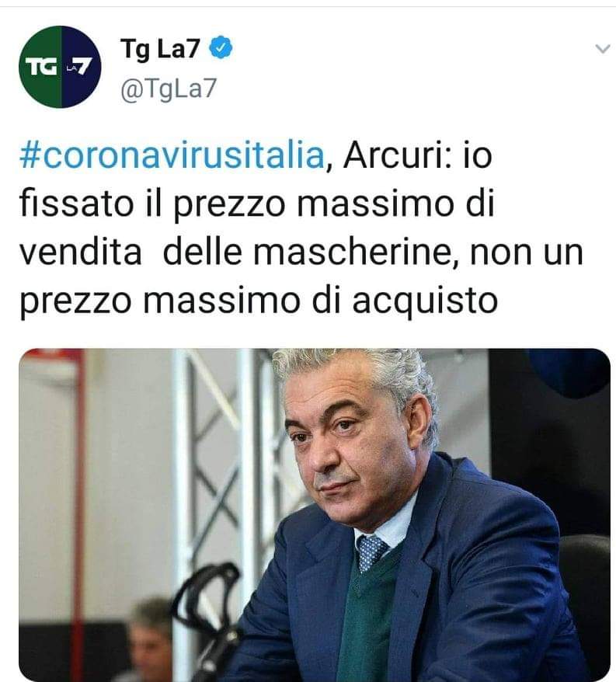Click the last line ending with acquisto
This screenshot has width=616, height=682.
(259, 301)
